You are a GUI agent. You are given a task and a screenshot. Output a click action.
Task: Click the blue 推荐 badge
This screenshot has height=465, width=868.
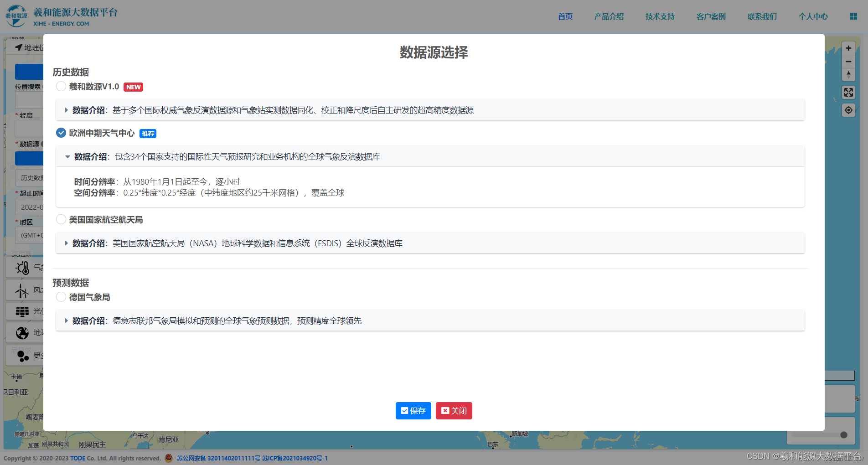148,134
